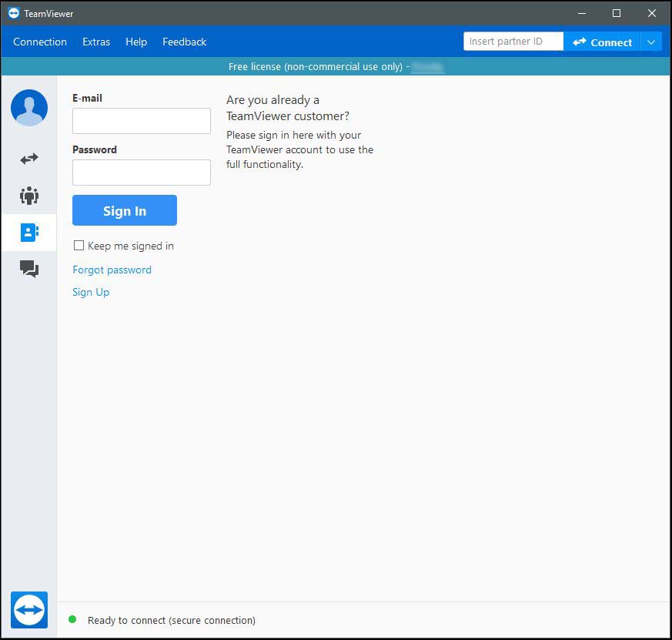The image size is (672, 640).
Task: Click the Free license banner text
Action: [x=316, y=67]
